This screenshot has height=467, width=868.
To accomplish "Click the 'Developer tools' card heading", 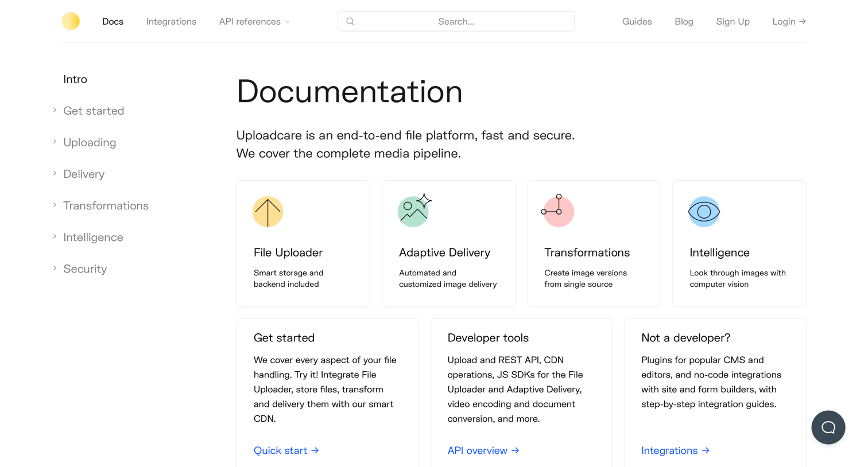I will pyautogui.click(x=488, y=338).
